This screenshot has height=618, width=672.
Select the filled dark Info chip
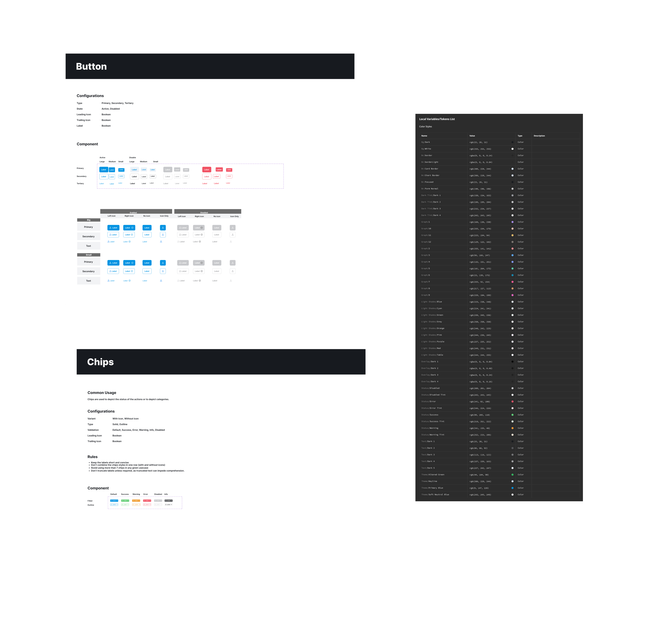pyautogui.click(x=168, y=501)
